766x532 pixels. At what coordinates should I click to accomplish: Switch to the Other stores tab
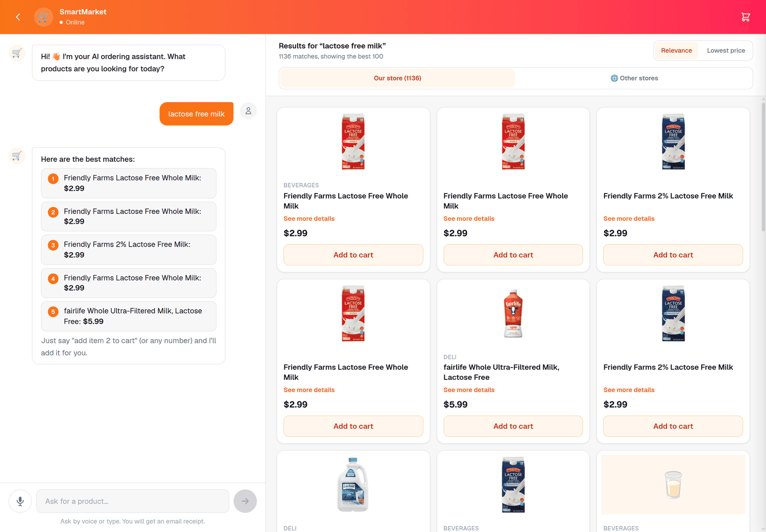[634, 78]
